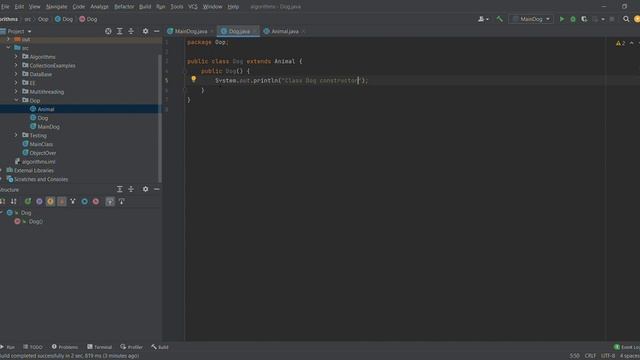Toggle the purple 'show properties' icon in Structure toolbar
The width and height of the screenshot is (640, 360).
(x=39, y=201)
